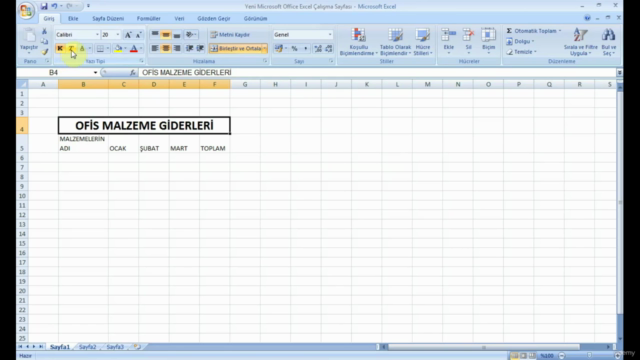Insert a new worksheet tab
The width and height of the screenshot is (640, 360).
tap(137, 347)
